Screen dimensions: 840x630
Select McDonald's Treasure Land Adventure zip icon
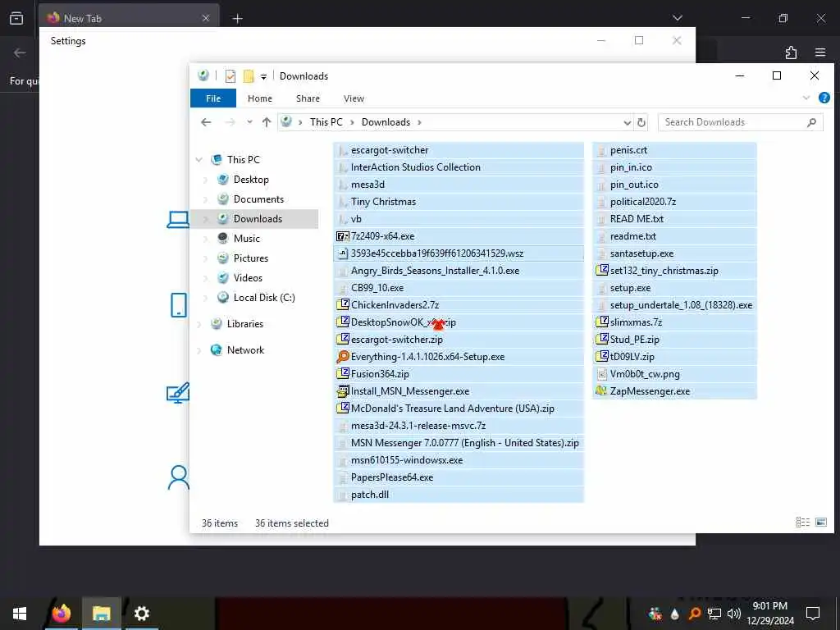[x=342, y=409]
